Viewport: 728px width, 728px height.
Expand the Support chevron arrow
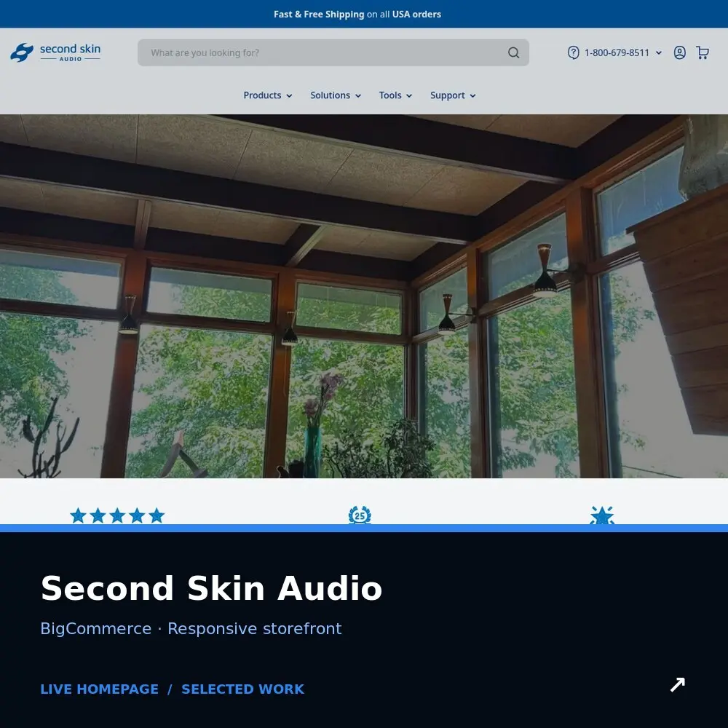(x=472, y=95)
